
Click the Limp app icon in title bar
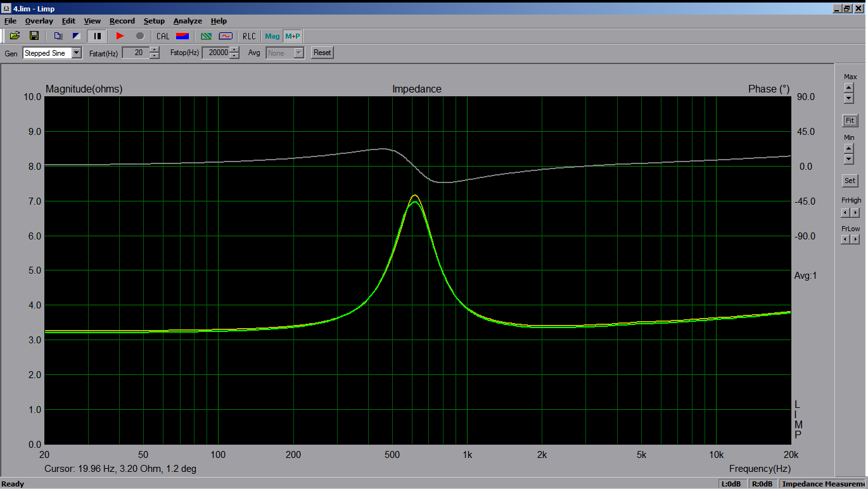pos(6,8)
